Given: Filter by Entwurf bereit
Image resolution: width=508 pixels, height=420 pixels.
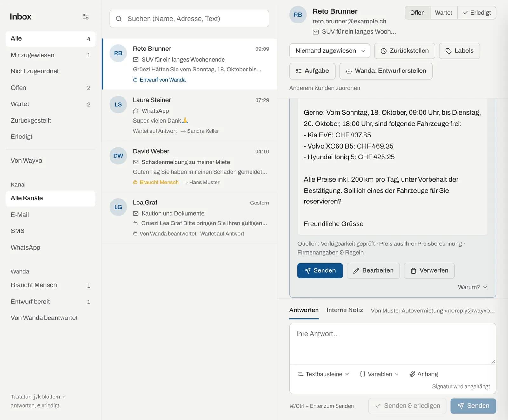Looking at the screenshot, I should [50, 302].
